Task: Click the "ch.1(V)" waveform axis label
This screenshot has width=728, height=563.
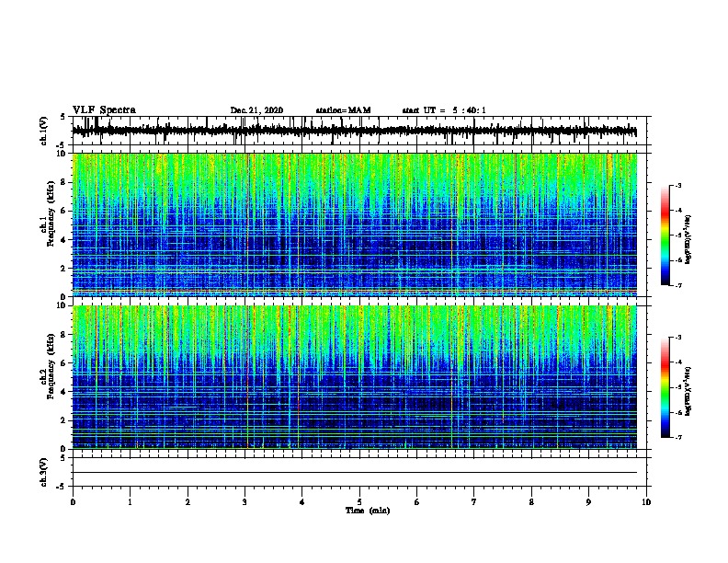Action: pyautogui.click(x=44, y=131)
